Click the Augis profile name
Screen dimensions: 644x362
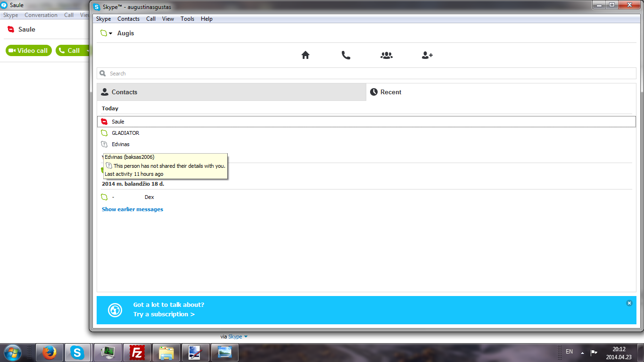coord(125,33)
